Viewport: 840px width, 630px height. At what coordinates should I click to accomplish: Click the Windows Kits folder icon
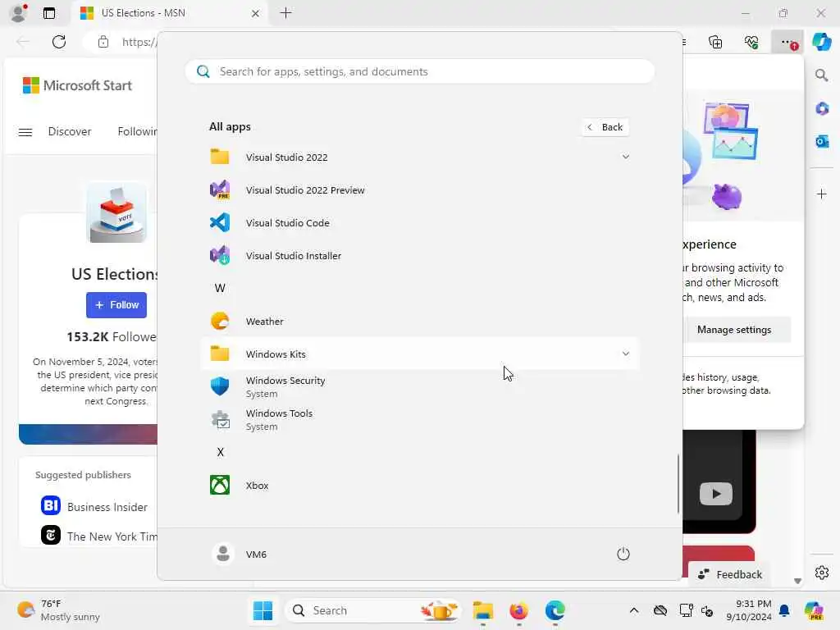220,354
